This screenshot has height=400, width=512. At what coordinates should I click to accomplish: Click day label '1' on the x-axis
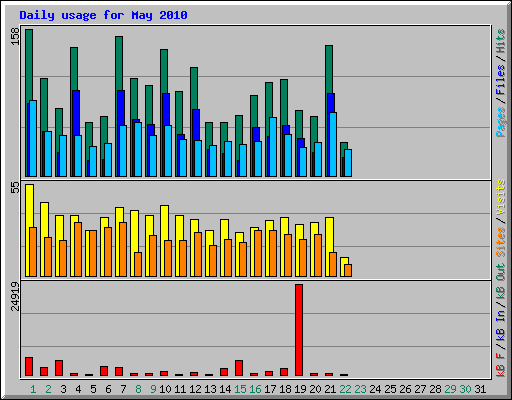pyautogui.click(x=33, y=389)
